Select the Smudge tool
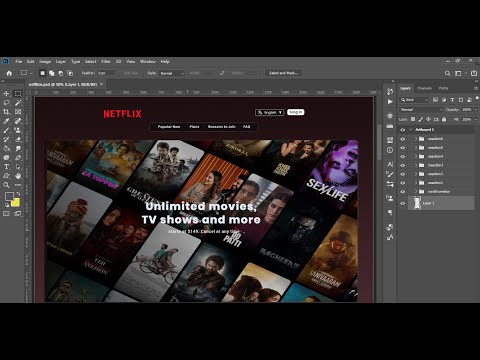Screen dimensions: 480x360 [18, 148]
